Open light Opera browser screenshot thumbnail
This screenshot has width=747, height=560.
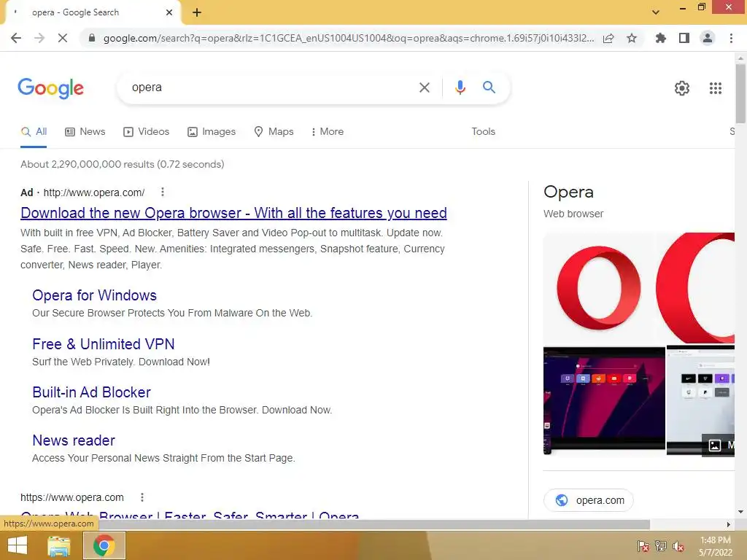[x=700, y=400]
